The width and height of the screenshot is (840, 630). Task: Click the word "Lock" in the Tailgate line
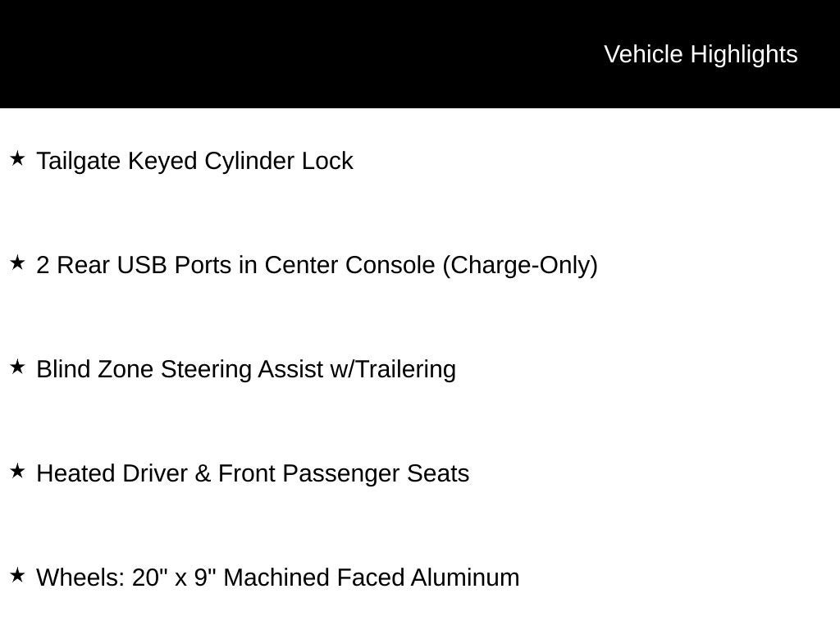[327, 161]
